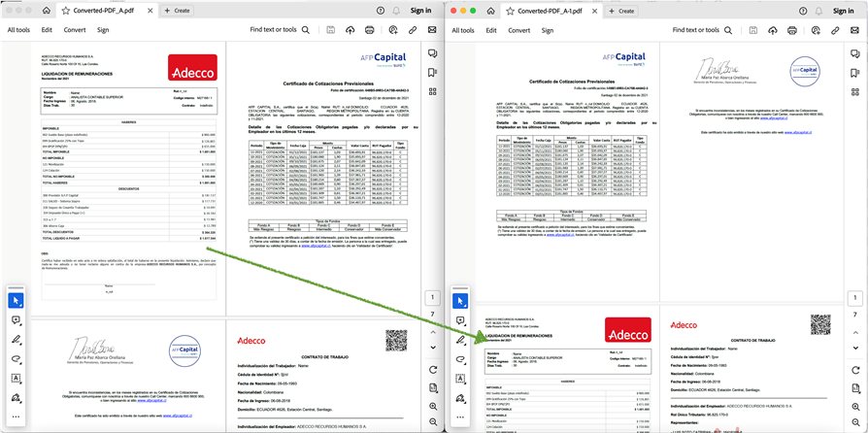Viewport: 868px width, 433px height.
Task: Copy share link icon in left window
Action: (413, 30)
